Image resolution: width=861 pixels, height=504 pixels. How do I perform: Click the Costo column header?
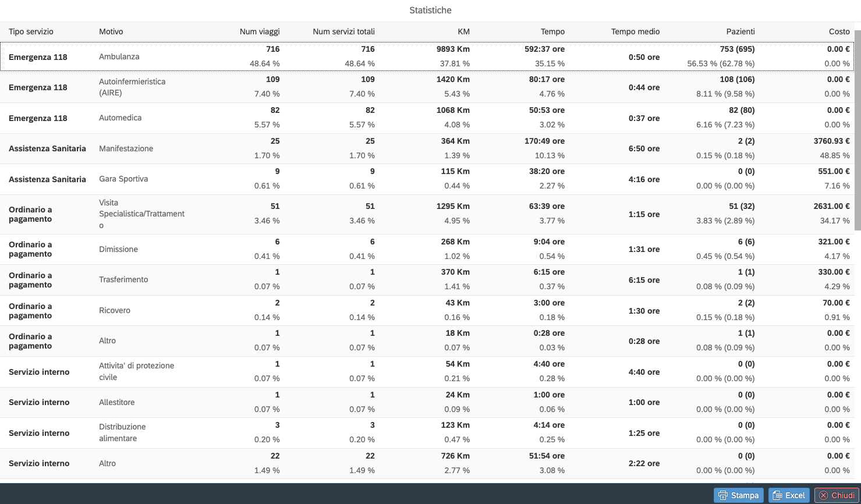[839, 31]
